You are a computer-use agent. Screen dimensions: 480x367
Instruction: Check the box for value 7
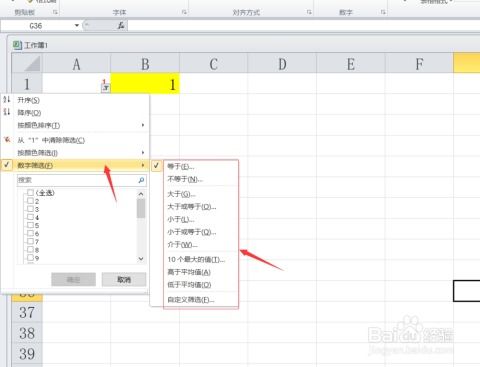[30, 241]
